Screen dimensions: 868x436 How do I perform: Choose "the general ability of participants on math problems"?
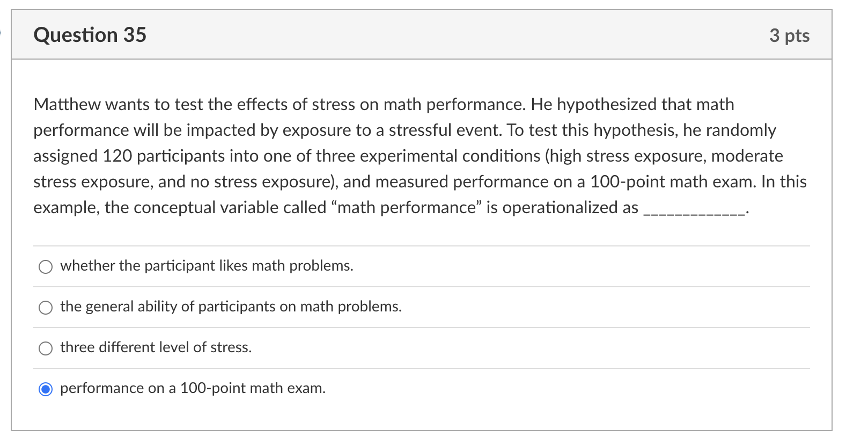[46, 307]
